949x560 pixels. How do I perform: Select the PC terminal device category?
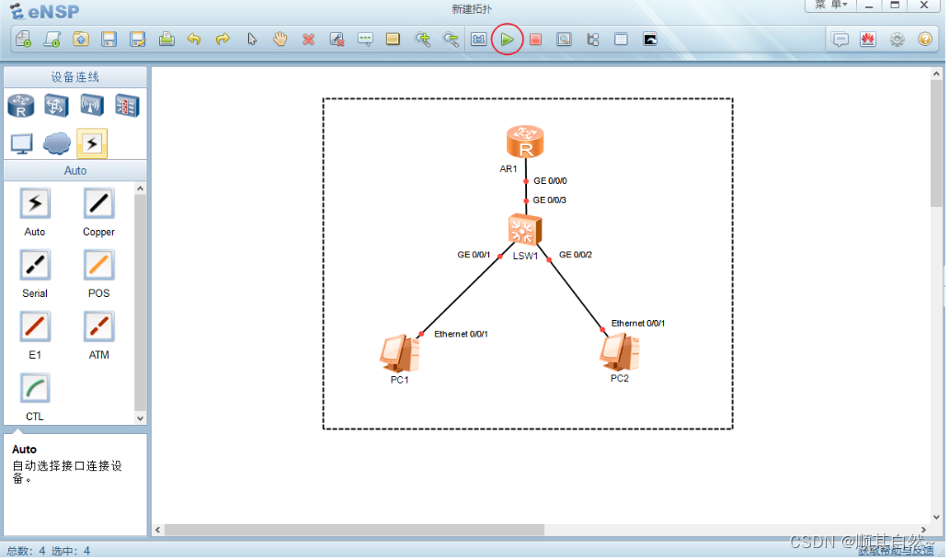22,144
